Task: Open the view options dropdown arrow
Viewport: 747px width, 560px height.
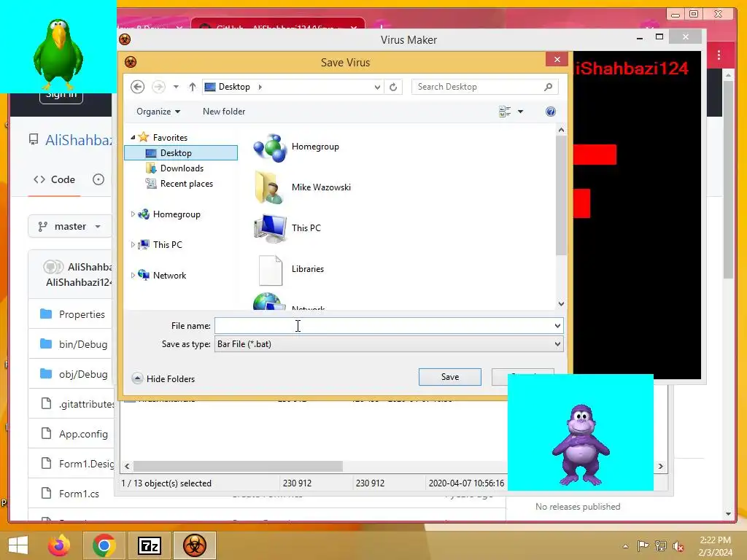Action: point(520,112)
